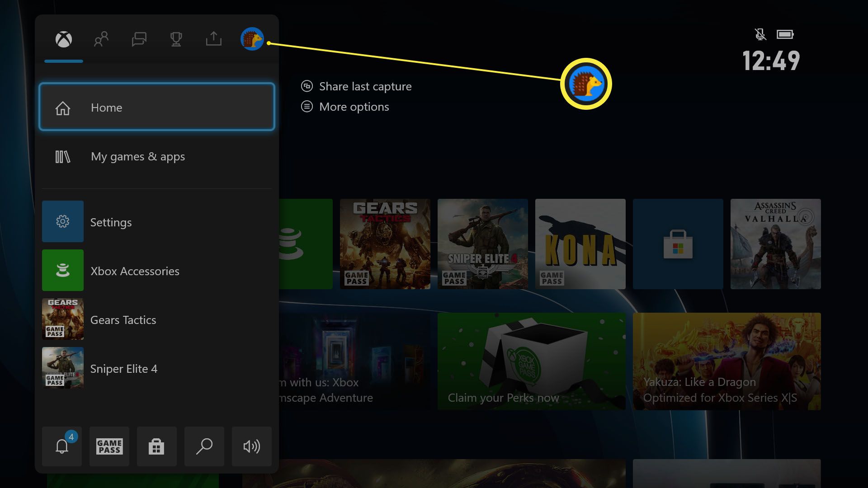Open Yakuza: Like a Dragon banner
Image resolution: width=868 pixels, height=488 pixels.
point(727,361)
